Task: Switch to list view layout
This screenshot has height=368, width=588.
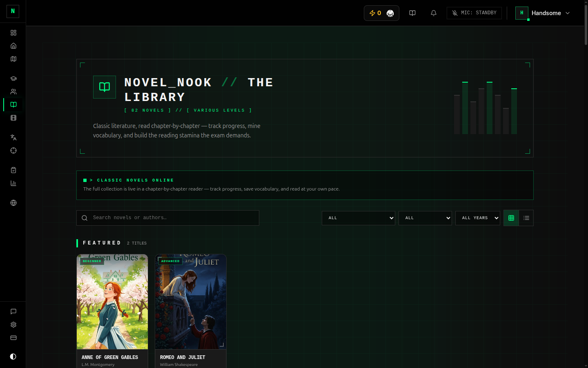Action: (526, 218)
